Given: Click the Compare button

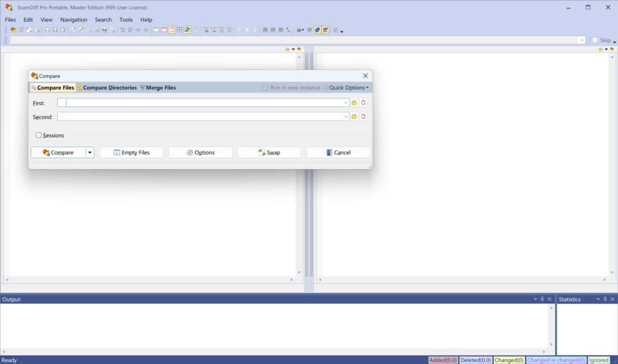Looking at the screenshot, I should coord(59,153).
